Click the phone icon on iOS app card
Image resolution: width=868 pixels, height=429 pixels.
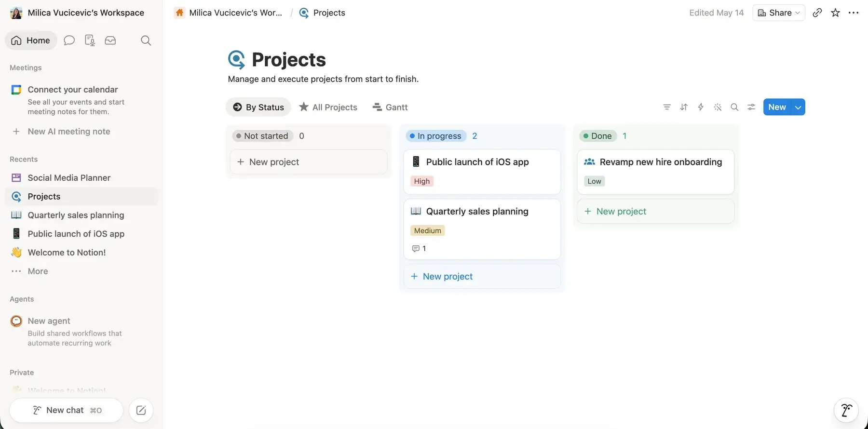(416, 162)
